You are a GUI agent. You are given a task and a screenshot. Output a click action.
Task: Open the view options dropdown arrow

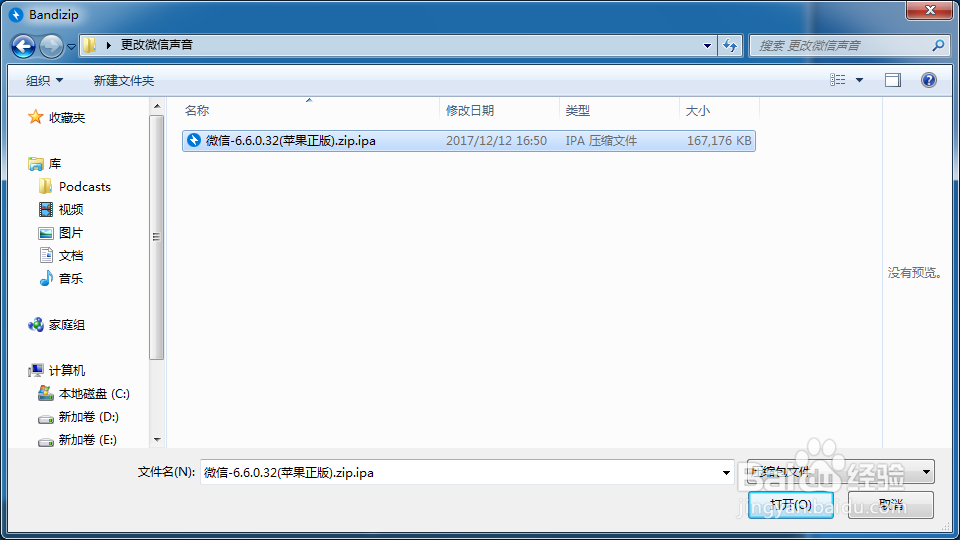pos(860,80)
